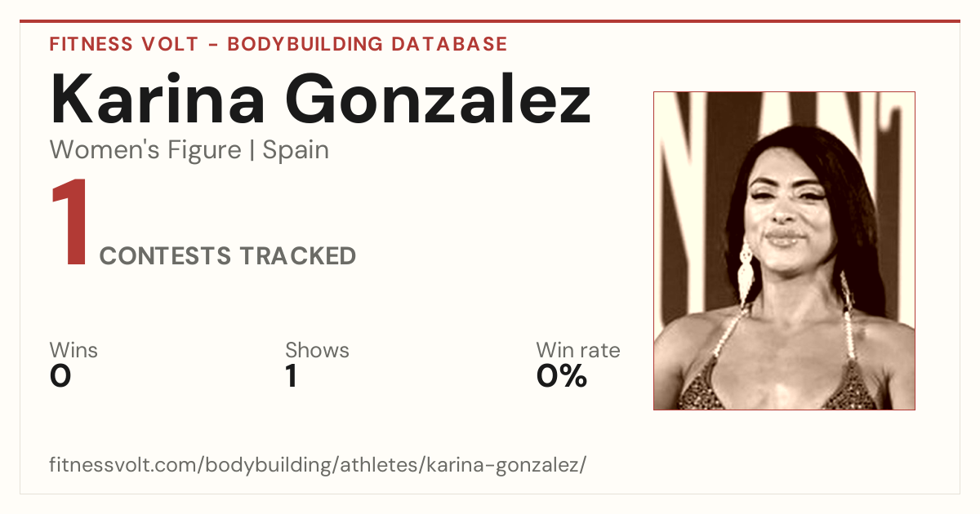This screenshot has width=980, height=514.
Task: Click the Wins value 0
Action: pos(60,376)
